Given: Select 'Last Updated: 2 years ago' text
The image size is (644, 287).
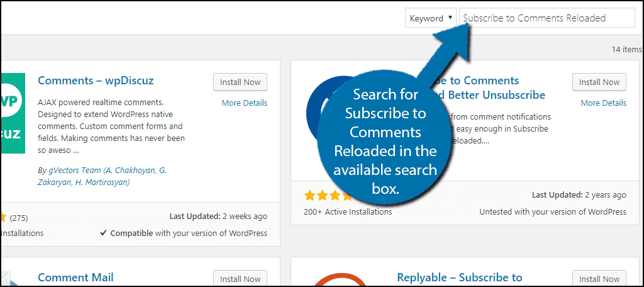Looking at the screenshot, I should [579, 195].
